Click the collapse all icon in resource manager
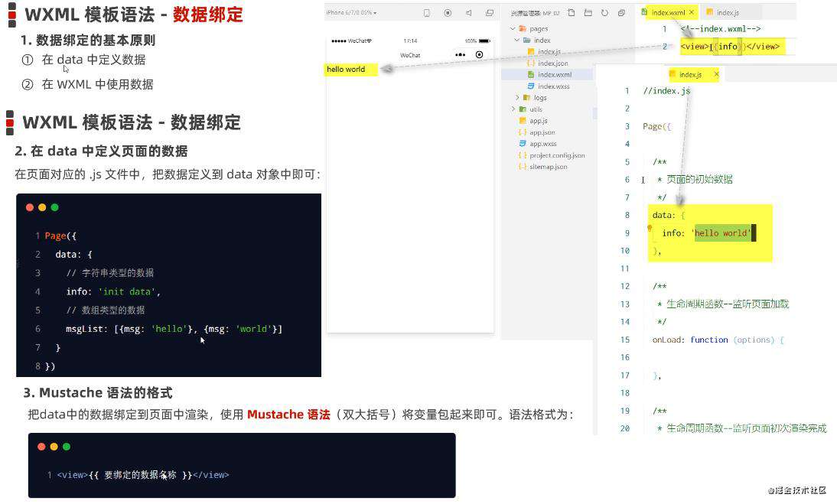The image size is (837, 504). click(x=621, y=12)
